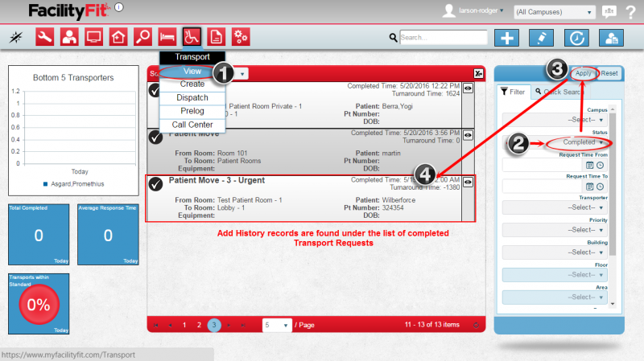Click the blue plus add button
644x361 pixels.
(x=506, y=38)
